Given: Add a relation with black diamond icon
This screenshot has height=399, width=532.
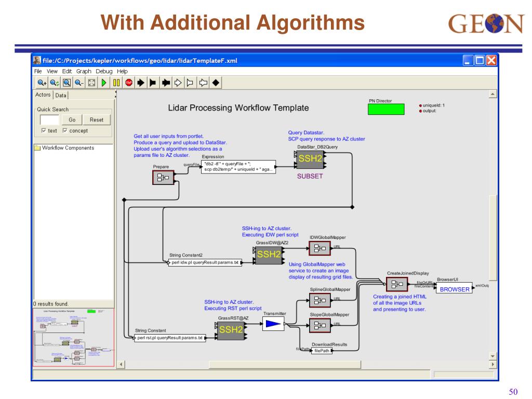Looking at the screenshot, I should point(216,83).
